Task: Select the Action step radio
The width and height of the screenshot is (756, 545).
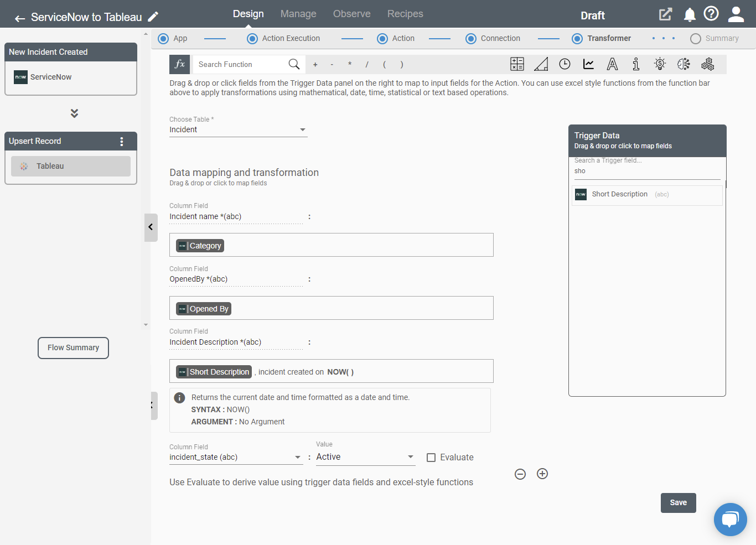Action: (382, 39)
